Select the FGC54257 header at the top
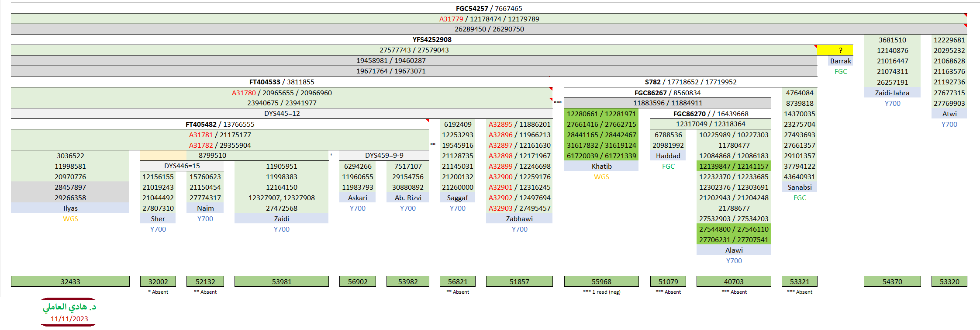Viewport: 980px width, 330px height. 472,8
